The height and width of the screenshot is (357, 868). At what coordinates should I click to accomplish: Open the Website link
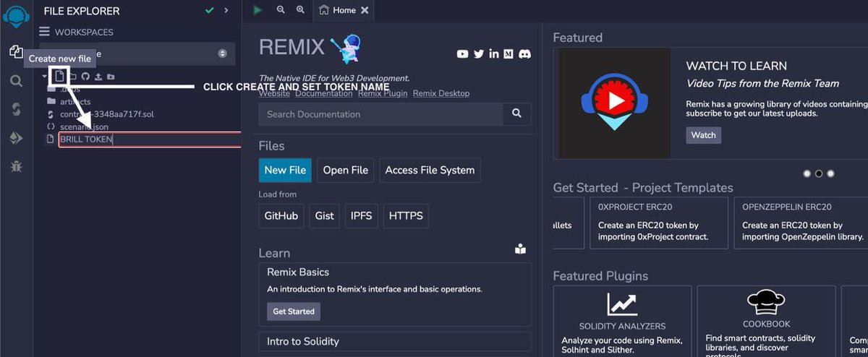(274, 93)
